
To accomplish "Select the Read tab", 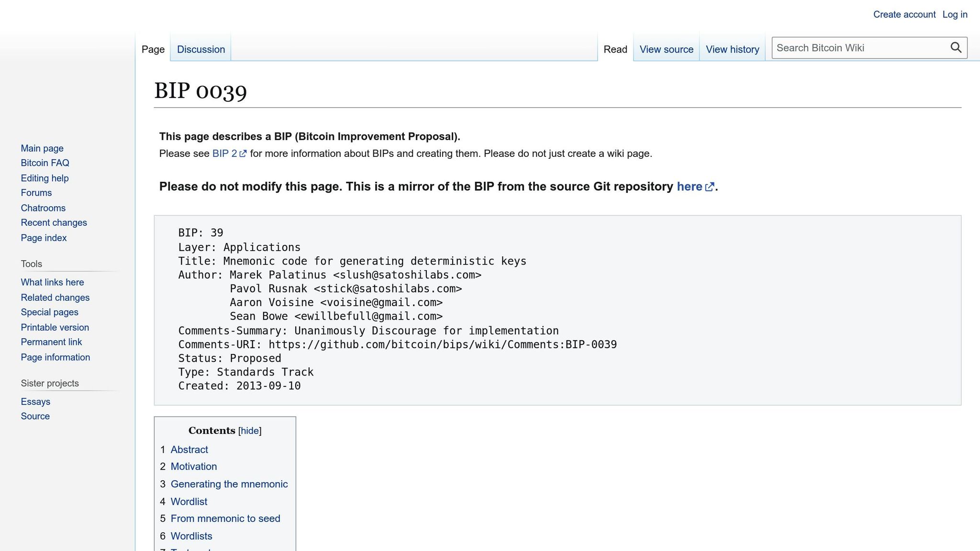I will coord(615,49).
